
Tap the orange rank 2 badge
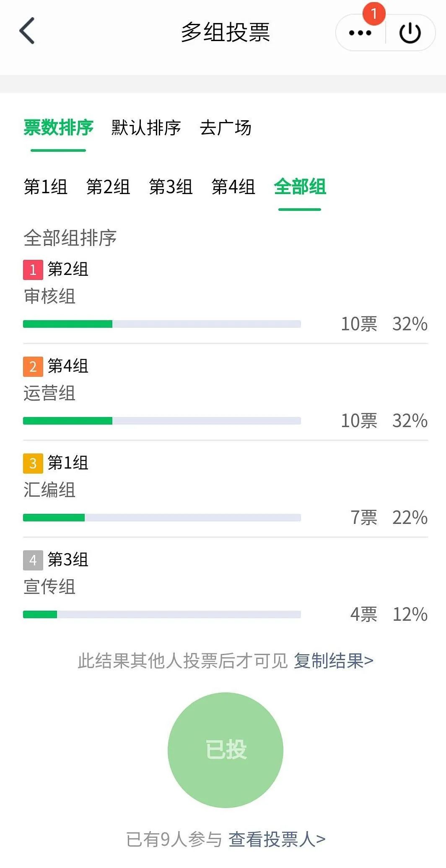[33, 366]
